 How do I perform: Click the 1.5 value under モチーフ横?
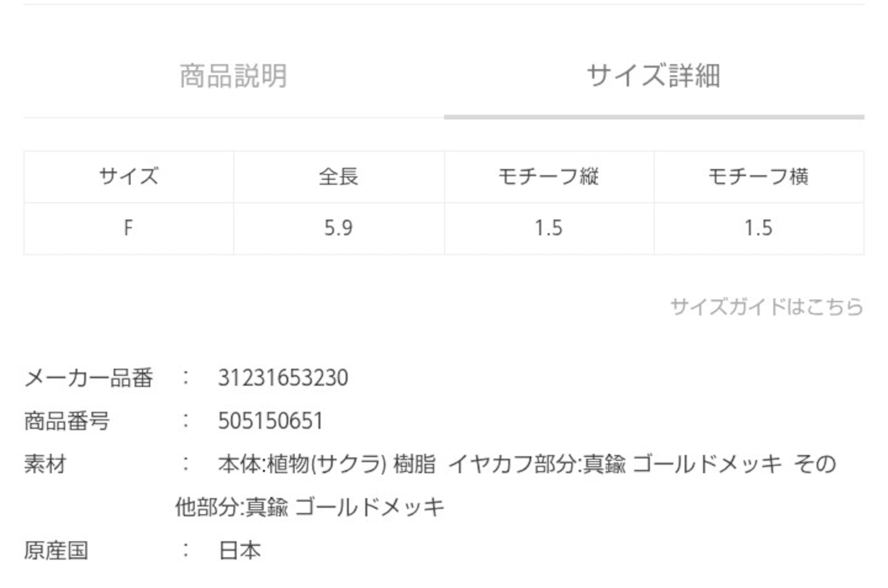[758, 229]
